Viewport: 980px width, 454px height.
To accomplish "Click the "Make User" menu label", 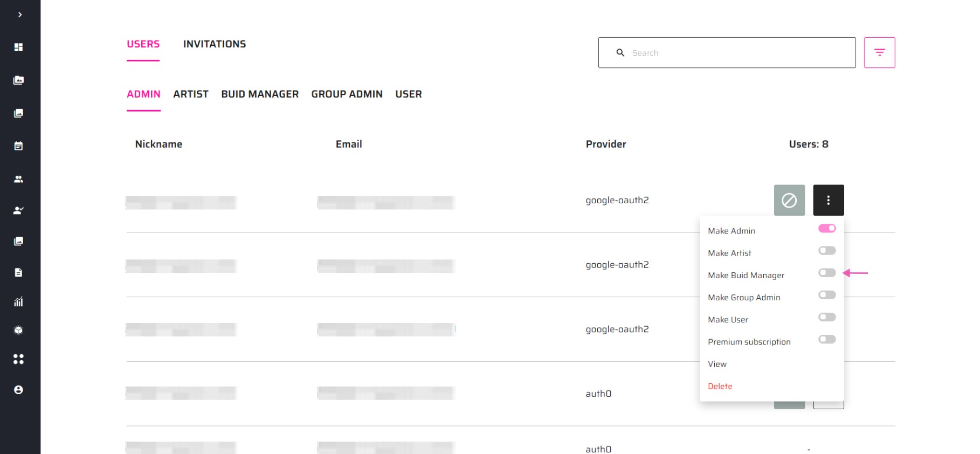I will tap(728, 319).
